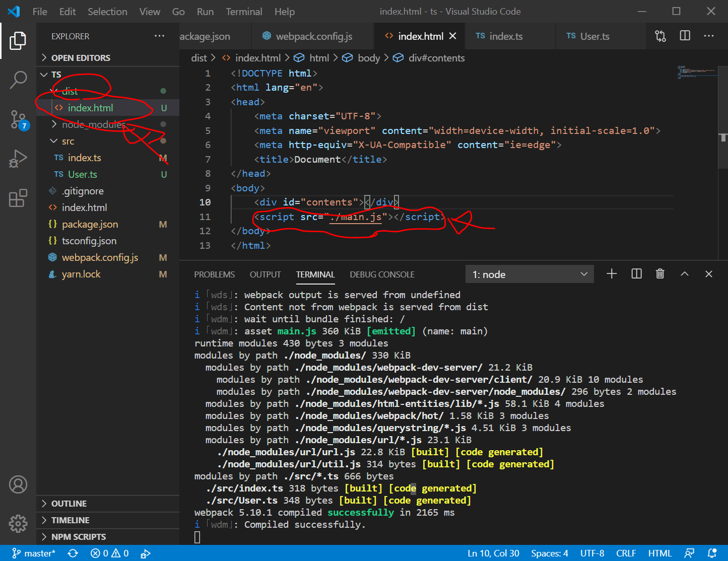This screenshot has height=561, width=728.
Task: Open the View menu
Action: pyautogui.click(x=150, y=11)
